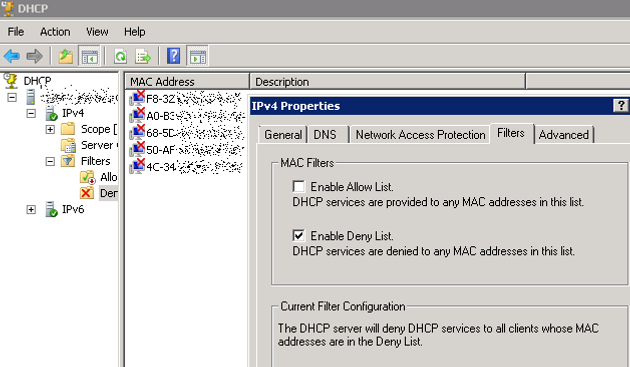Toggle the Show/Hide Action Pane icon
The height and width of the screenshot is (367, 630).
[x=197, y=56]
